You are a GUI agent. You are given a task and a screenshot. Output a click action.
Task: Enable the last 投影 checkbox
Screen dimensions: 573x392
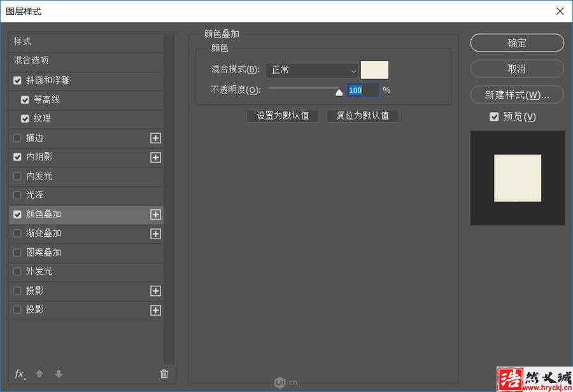17,310
